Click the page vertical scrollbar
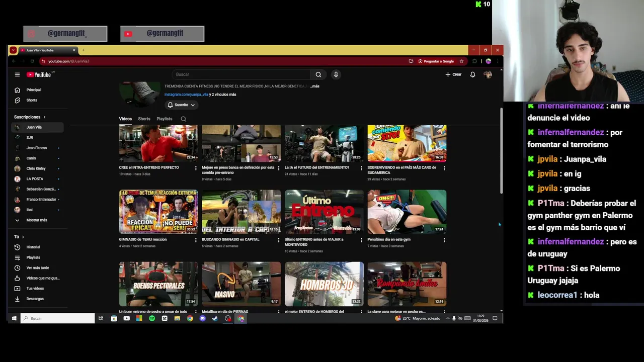This screenshot has height=362, width=644. click(x=501, y=151)
